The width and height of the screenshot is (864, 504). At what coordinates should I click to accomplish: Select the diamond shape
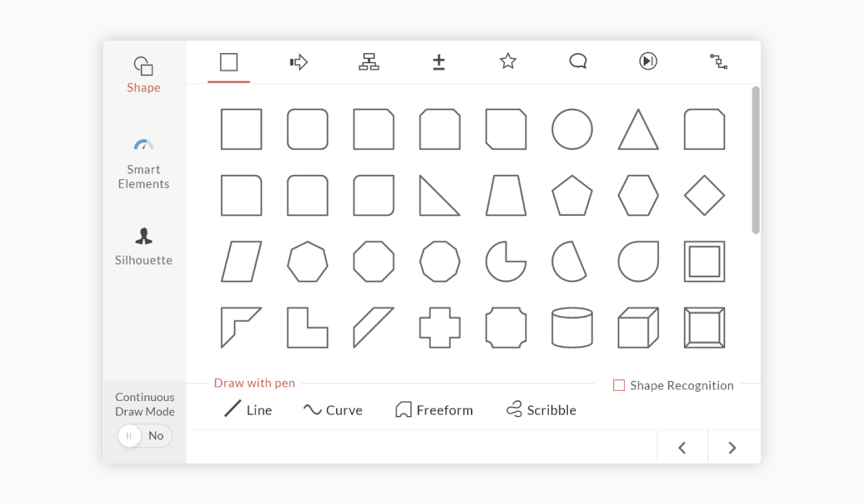[x=704, y=195]
